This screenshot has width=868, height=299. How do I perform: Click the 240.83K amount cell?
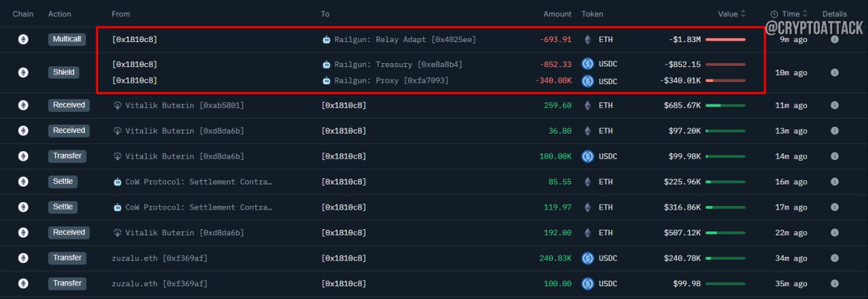point(555,258)
